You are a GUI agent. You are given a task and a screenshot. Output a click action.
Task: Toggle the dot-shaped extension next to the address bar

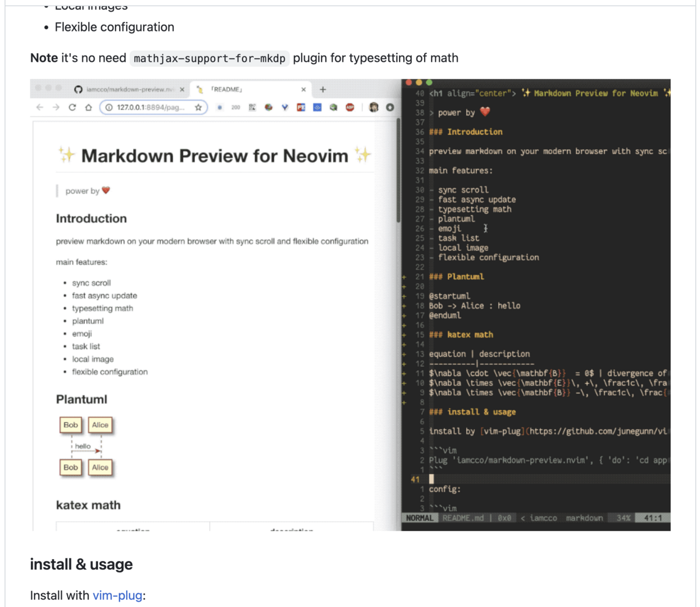[x=220, y=107]
